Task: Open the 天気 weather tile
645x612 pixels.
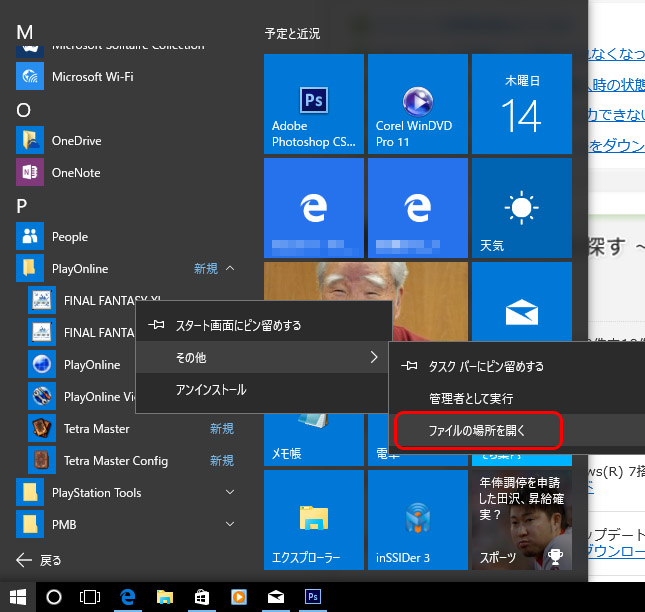Action: point(522,208)
